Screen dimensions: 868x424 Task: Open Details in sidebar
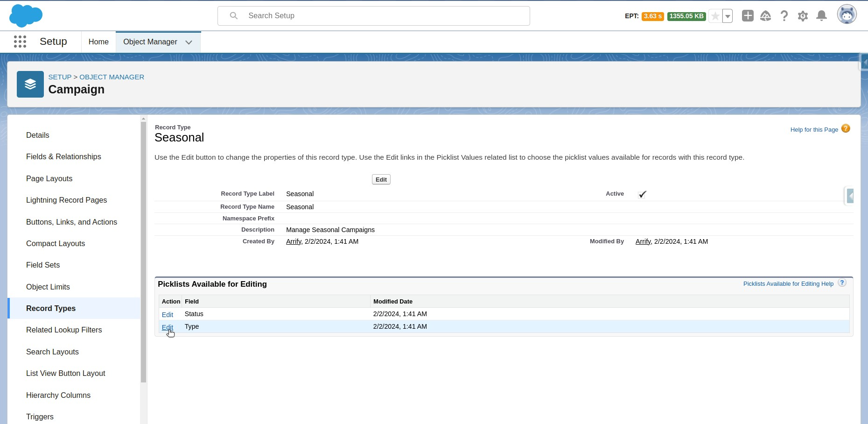pos(37,135)
